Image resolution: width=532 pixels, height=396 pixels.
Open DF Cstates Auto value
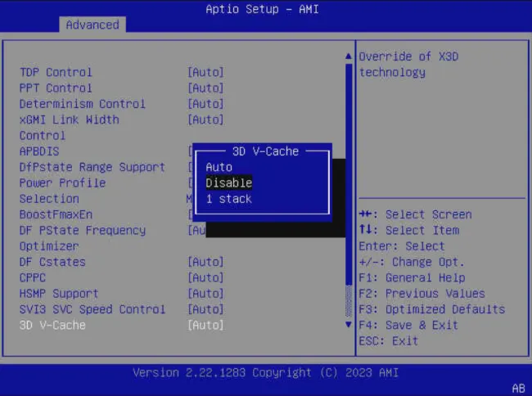[205, 262]
